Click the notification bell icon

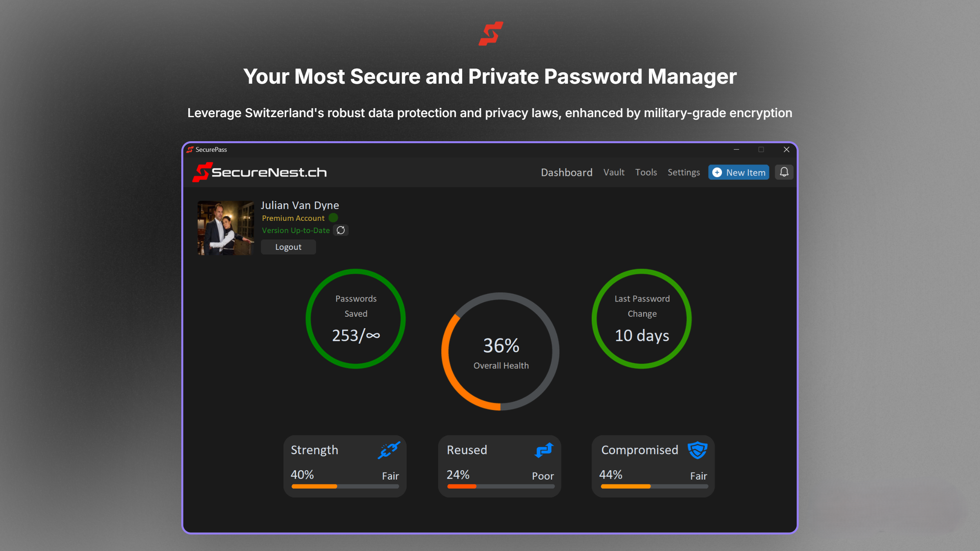pyautogui.click(x=784, y=172)
